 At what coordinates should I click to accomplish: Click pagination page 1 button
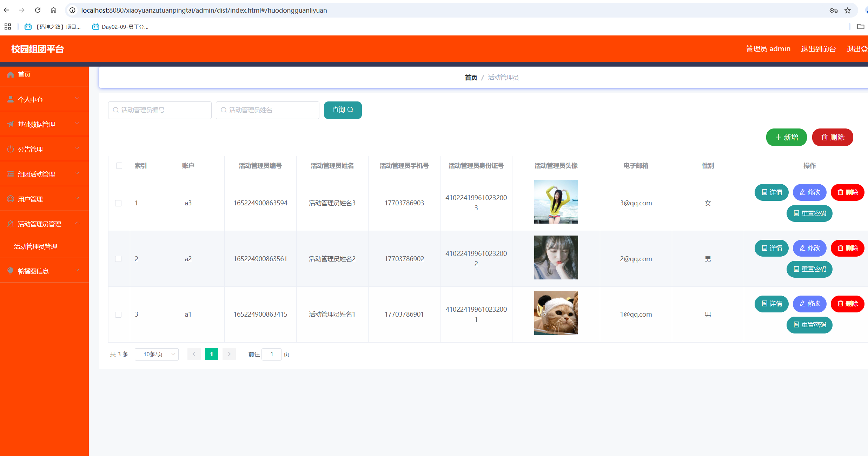(x=212, y=354)
